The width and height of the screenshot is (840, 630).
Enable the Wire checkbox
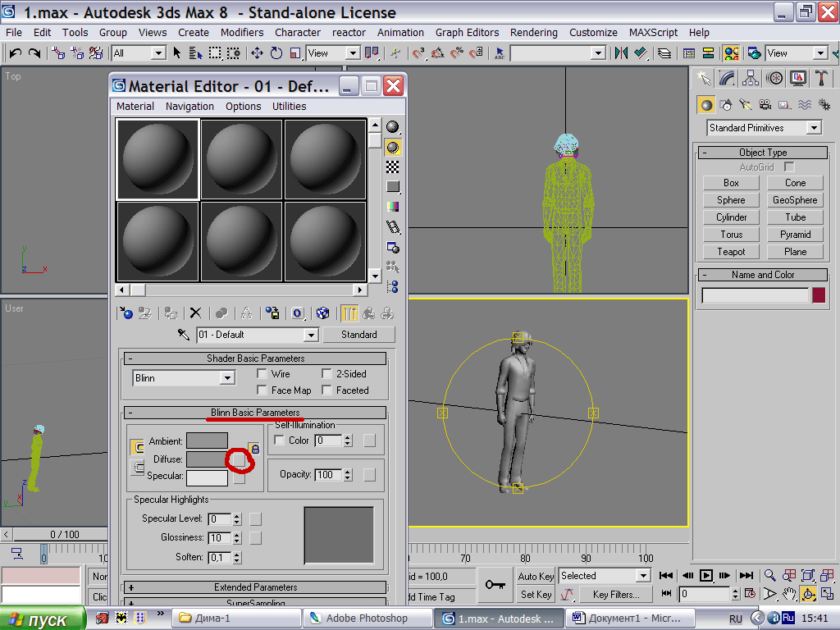tap(262, 373)
